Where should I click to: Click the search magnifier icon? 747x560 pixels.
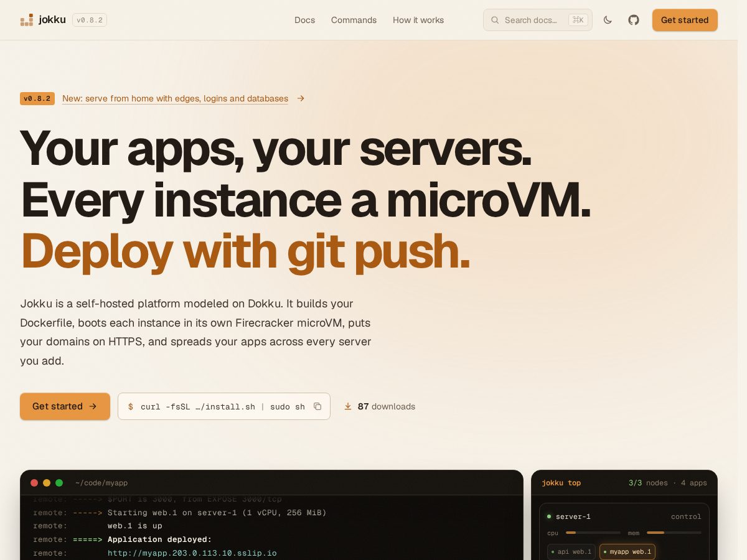(496, 20)
